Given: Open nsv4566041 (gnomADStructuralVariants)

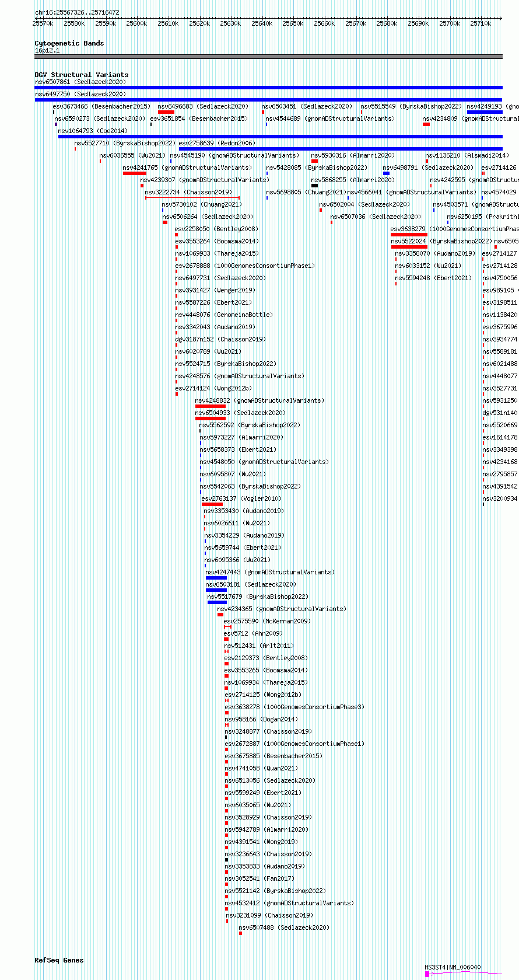Looking at the screenshot, I should click(412, 192).
